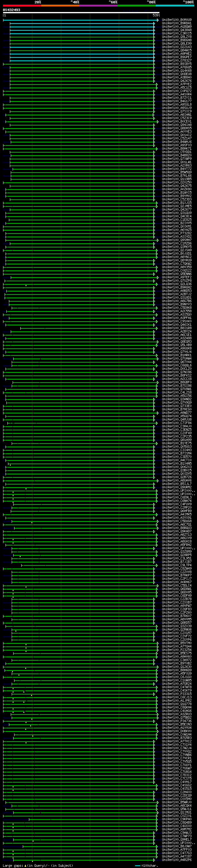Select the label UniRef100_Q81A99
The height and width of the screenshot is (868, 197).
pos(177,440)
